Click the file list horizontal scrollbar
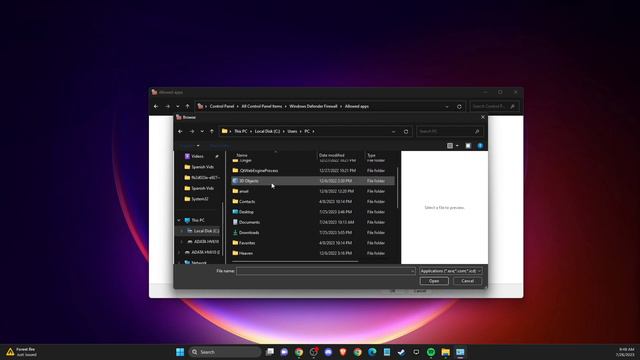The width and height of the screenshot is (640, 360). pos(295,261)
